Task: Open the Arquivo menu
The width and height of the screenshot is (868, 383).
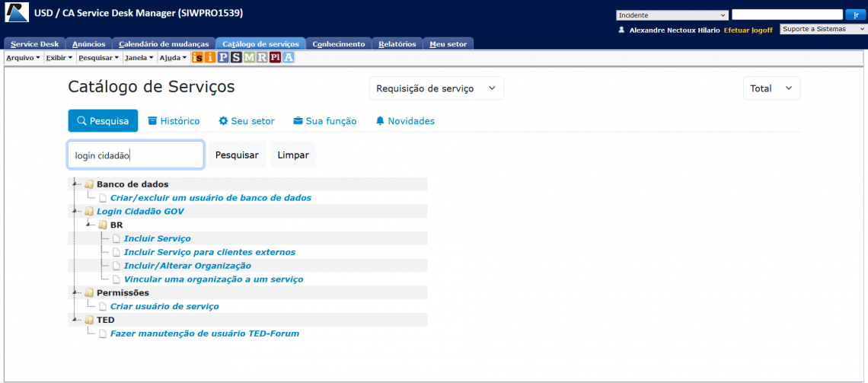Action: [23, 58]
